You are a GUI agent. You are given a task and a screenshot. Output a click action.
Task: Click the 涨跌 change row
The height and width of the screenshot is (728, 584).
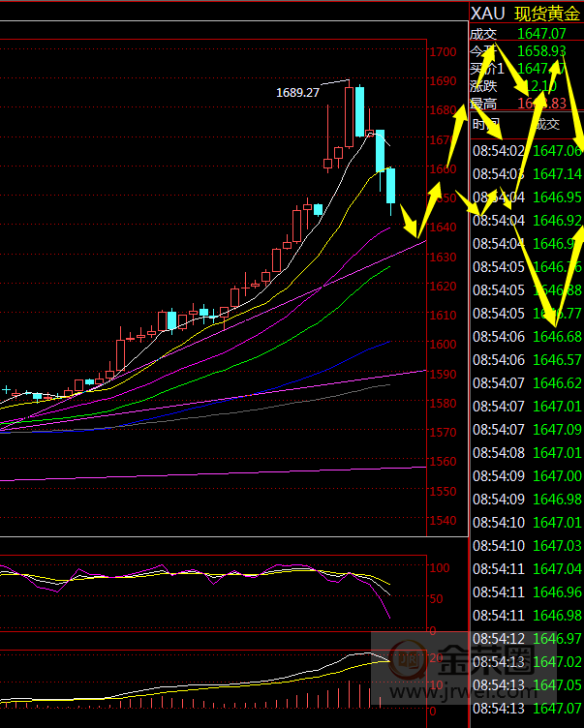pyautogui.click(x=526, y=86)
